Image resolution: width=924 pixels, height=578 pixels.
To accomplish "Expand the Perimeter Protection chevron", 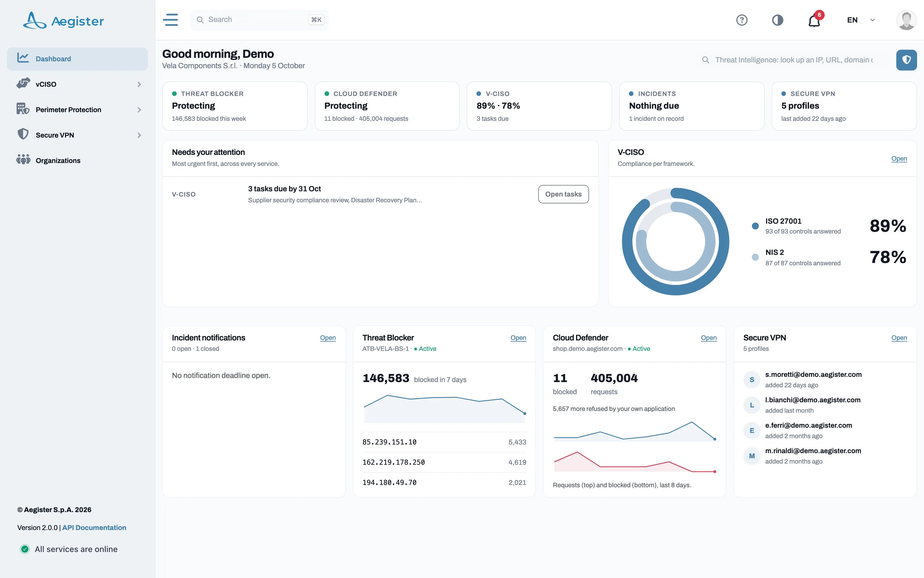I will pyautogui.click(x=139, y=110).
